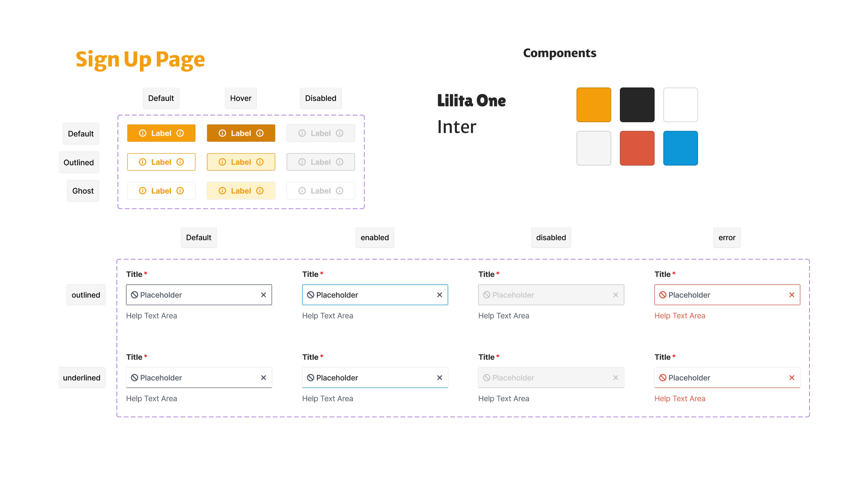Image resolution: width=868 pixels, height=488 pixels.
Task: Click left info icon on ghost hover button
Action: click(222, 191)
